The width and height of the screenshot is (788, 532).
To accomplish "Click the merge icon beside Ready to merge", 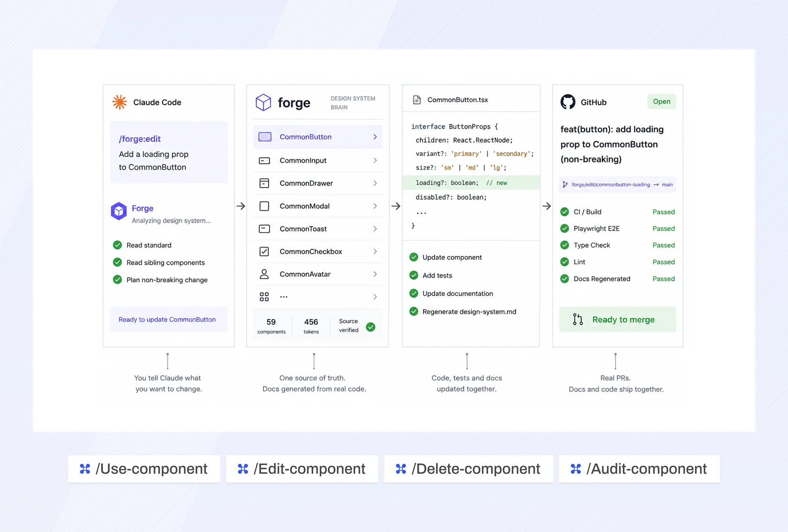I will [578, 319].
